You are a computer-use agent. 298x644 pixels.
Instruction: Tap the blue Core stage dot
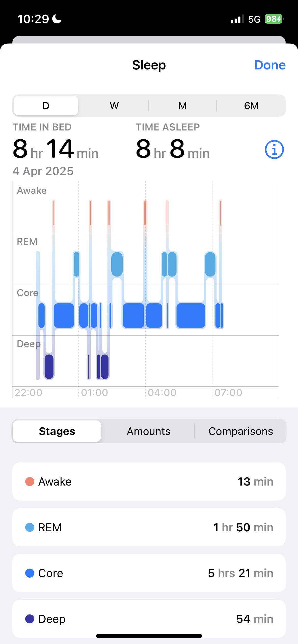point(30,573)
